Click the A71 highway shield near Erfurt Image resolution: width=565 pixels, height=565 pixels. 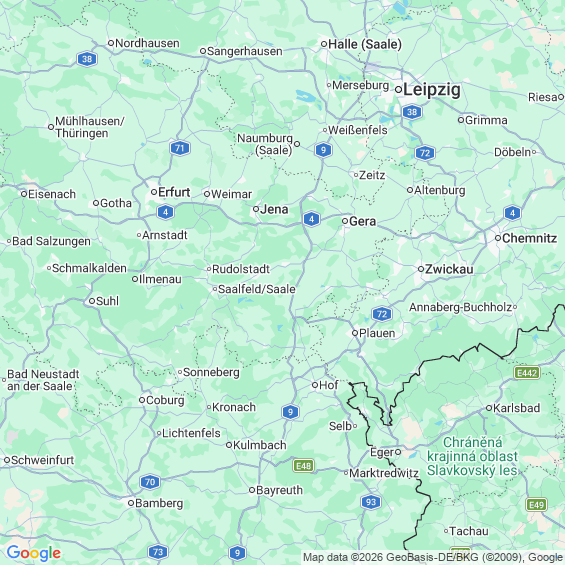click(x=180, y=148)
